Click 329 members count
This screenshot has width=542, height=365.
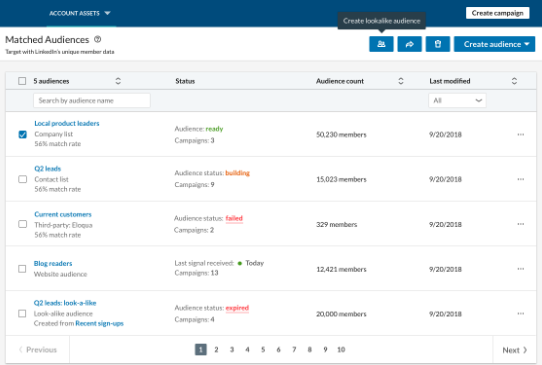point(337,224)
